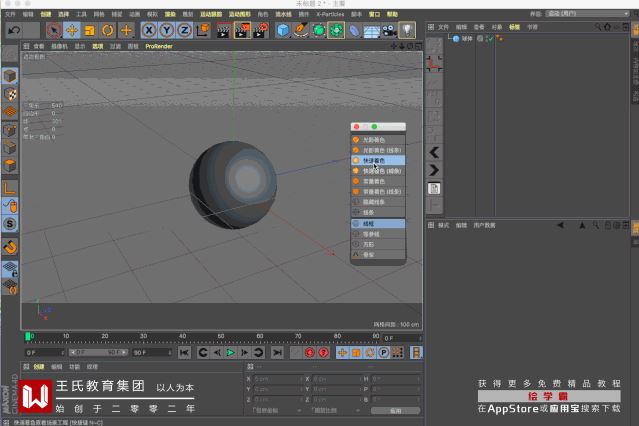Open ProRender viewport menu
639x426 pixels.
(x=159, y=46)
